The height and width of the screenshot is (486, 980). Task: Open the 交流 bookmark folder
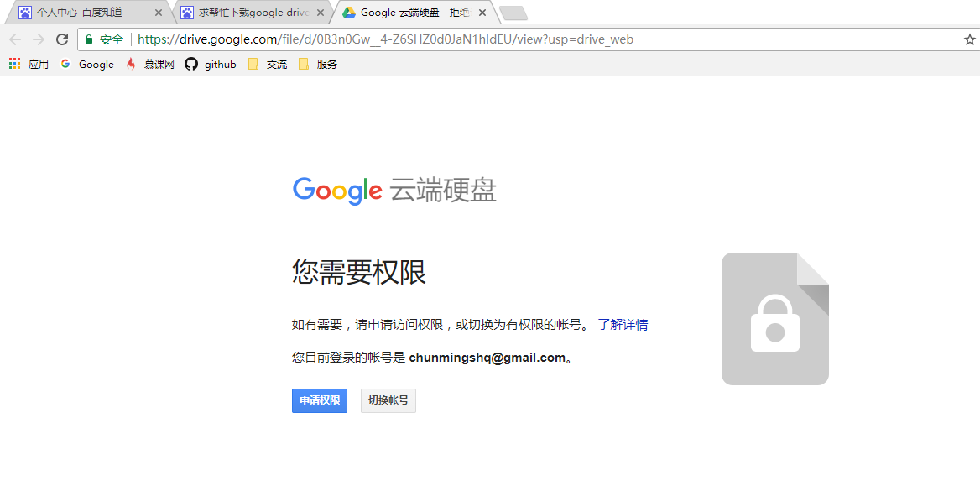pyautogui.click(x=268, y=64)
